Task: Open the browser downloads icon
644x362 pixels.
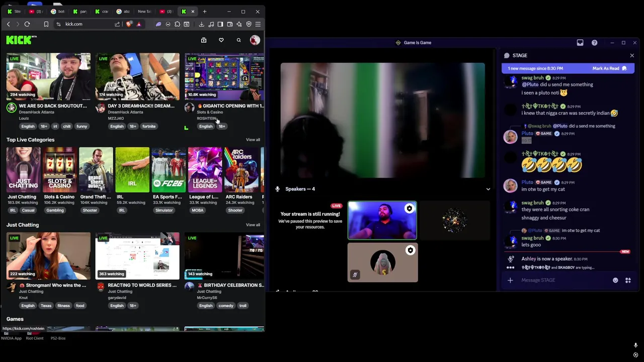Action: tap(201, 24)
